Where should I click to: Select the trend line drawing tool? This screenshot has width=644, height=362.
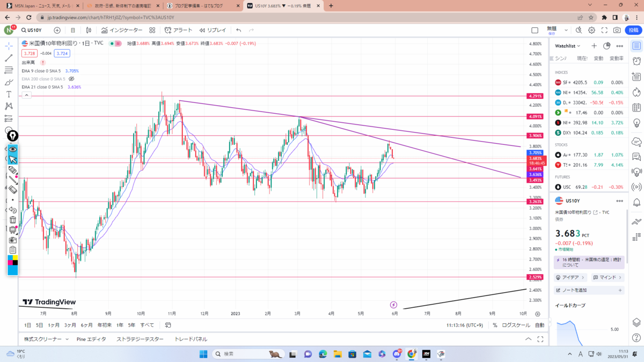point(9,58)
